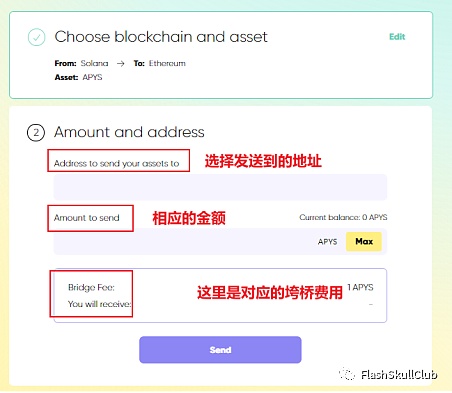Image resolution: width=452 pixels, height=393 pixels.
Task: Focus the destination address input field
Action: tap(220, 187)
